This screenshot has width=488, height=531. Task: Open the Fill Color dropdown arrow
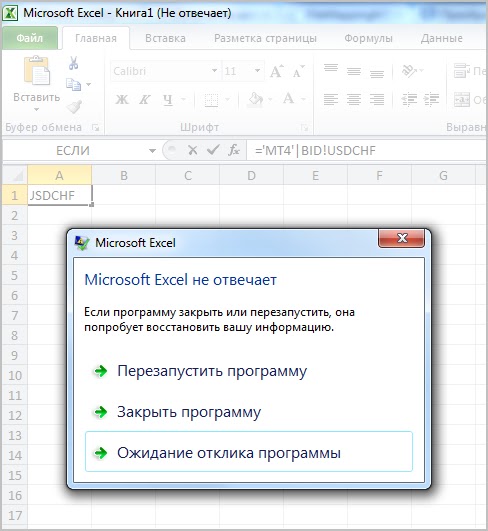tap(270, 100)
